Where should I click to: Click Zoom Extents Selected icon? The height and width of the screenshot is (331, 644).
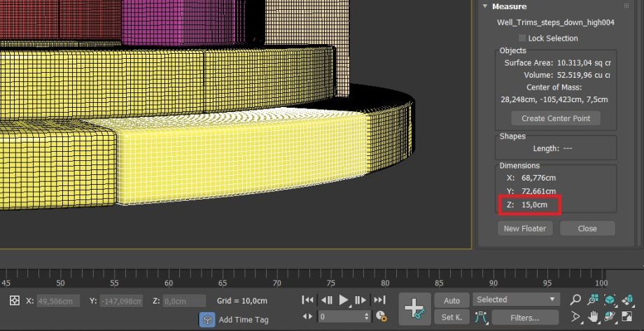pos(610,300)
